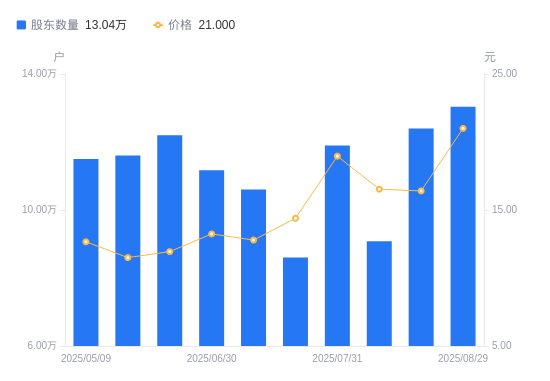Click the 14.00万 left axis label
This screenshot has width=550, height=381.
click(39, 73)
